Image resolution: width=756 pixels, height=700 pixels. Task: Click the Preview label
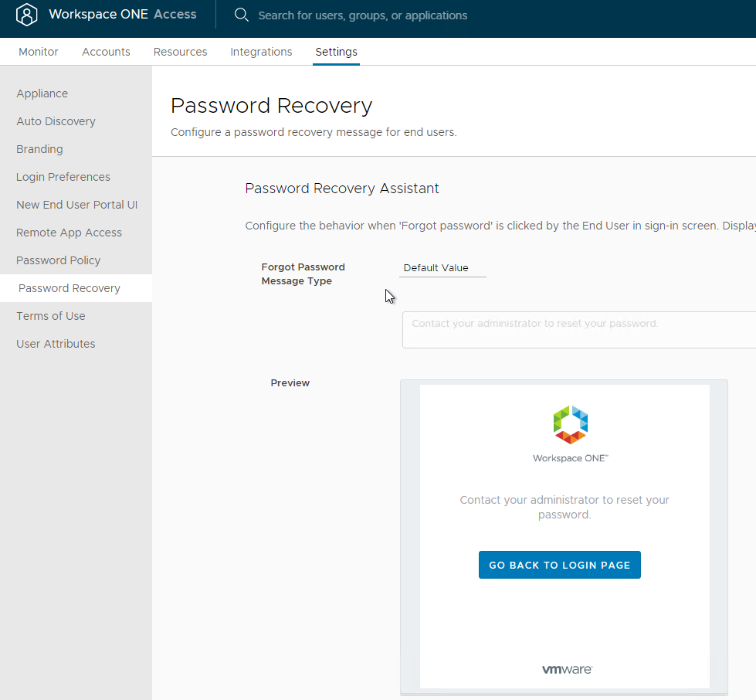tap(290, 383)
